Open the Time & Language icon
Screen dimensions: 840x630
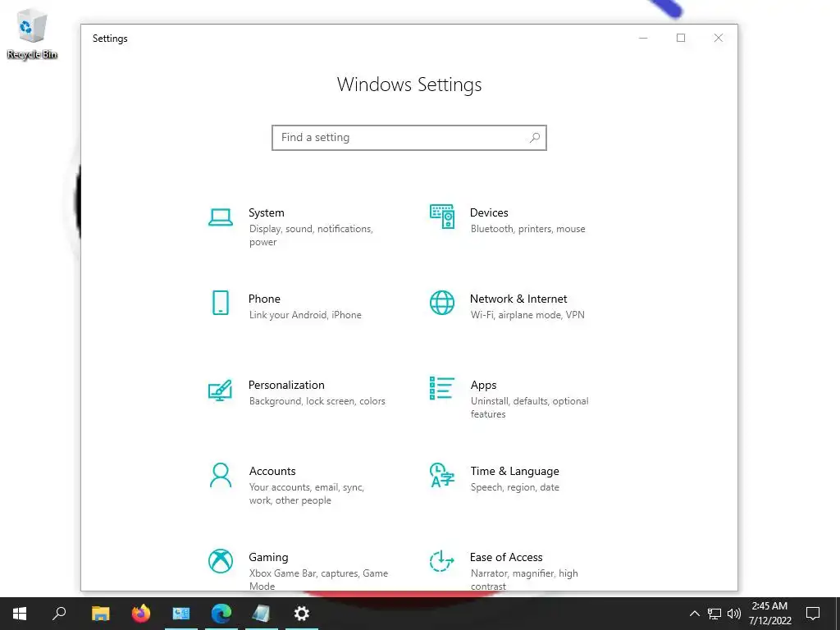click(x=442, y=475)
